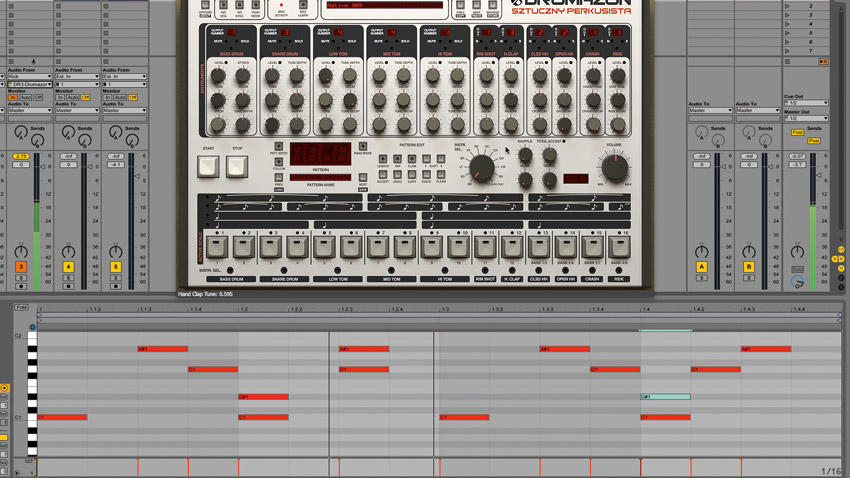Select the HI TOM instrument label
This screenshot has height=478, width=850.
pyautogui.click(x=445, y=279)
